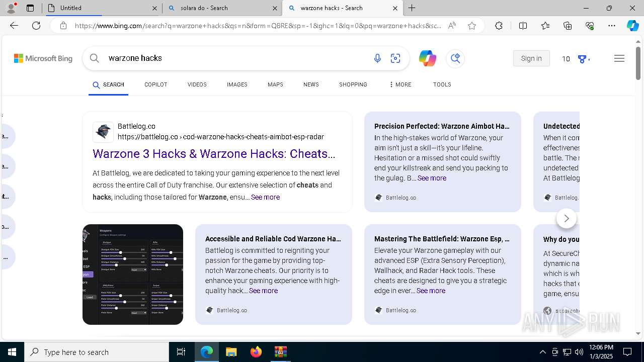Viewport: 644px width, 362px height.
Task: Open the TOOLS search option
Action: click(442, 84)
